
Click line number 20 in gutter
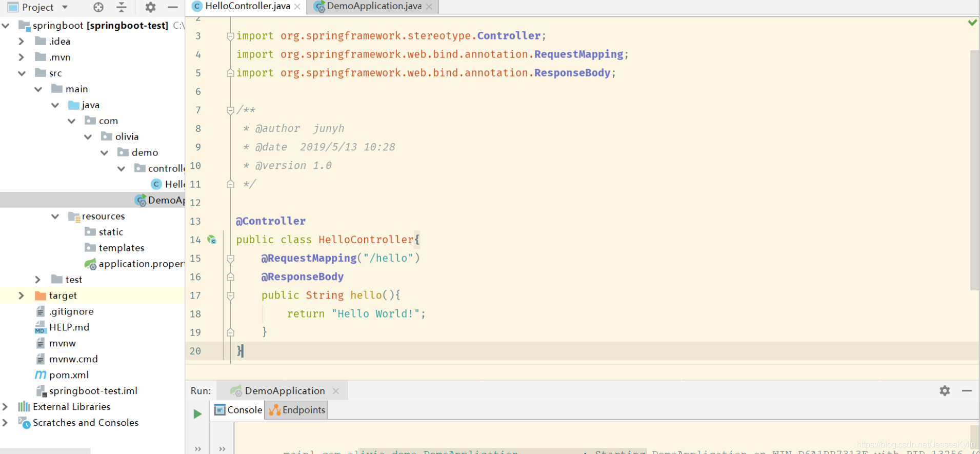pos(195,351)
